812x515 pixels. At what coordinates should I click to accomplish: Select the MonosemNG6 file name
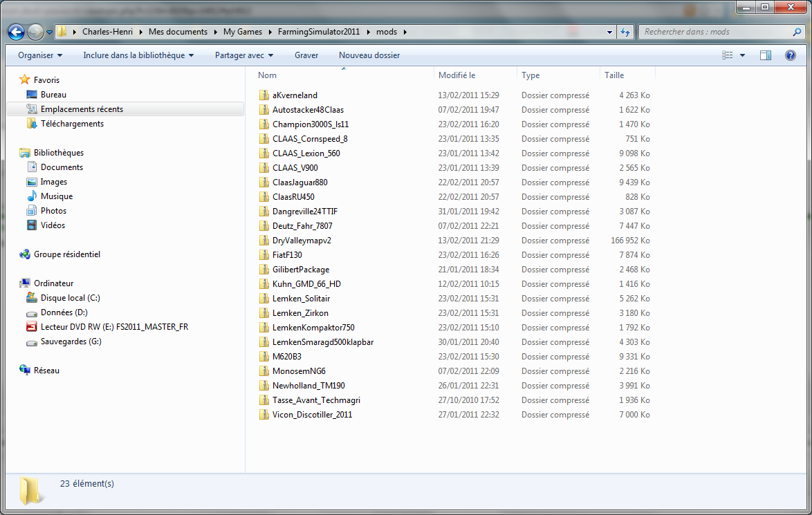pyautogui.click(x=299, y=371)
